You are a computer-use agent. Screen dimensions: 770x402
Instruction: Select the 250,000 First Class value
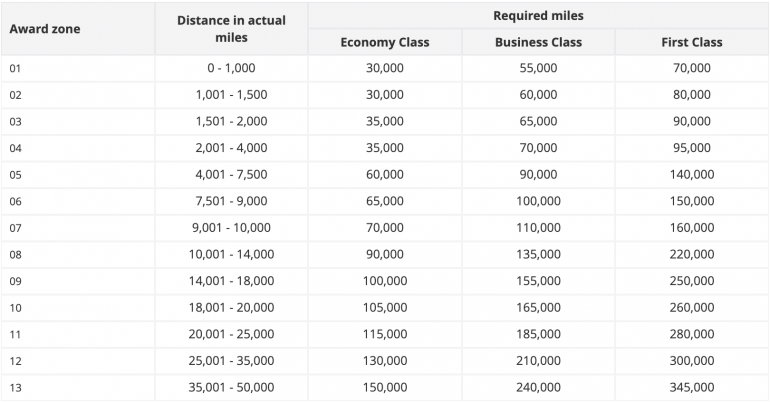tap(692, 281)
